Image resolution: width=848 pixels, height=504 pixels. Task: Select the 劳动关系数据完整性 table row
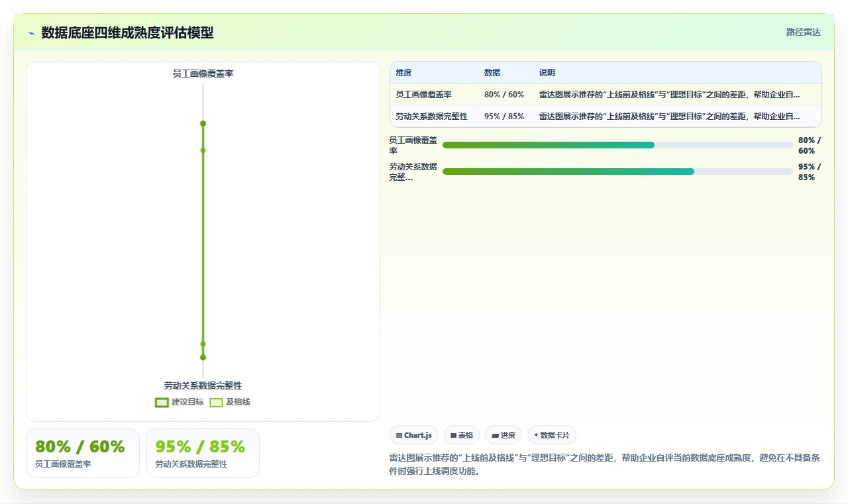coord(606,117)
